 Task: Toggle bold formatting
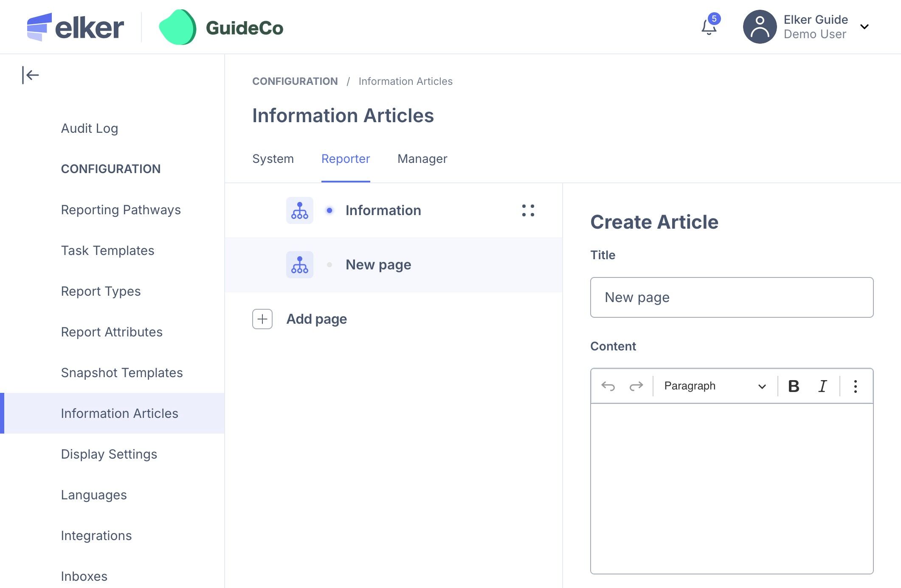tap(793, 386)
